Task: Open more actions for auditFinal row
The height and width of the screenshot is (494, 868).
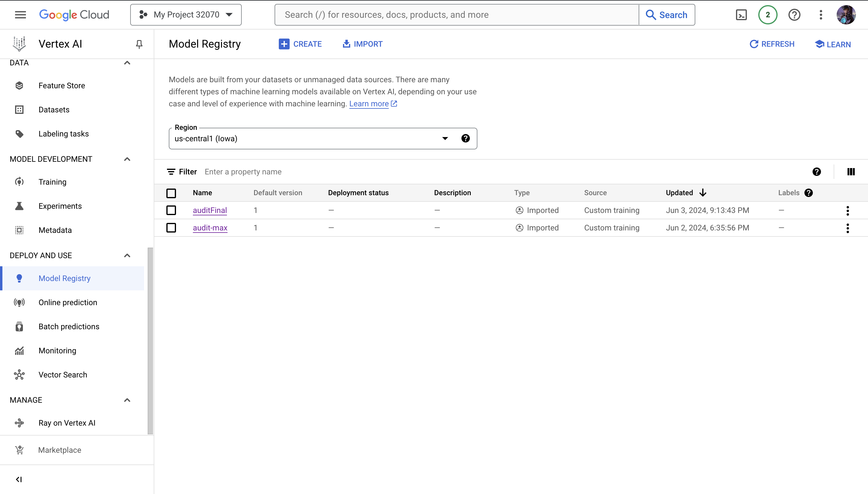Action: (x=847, y=211)
